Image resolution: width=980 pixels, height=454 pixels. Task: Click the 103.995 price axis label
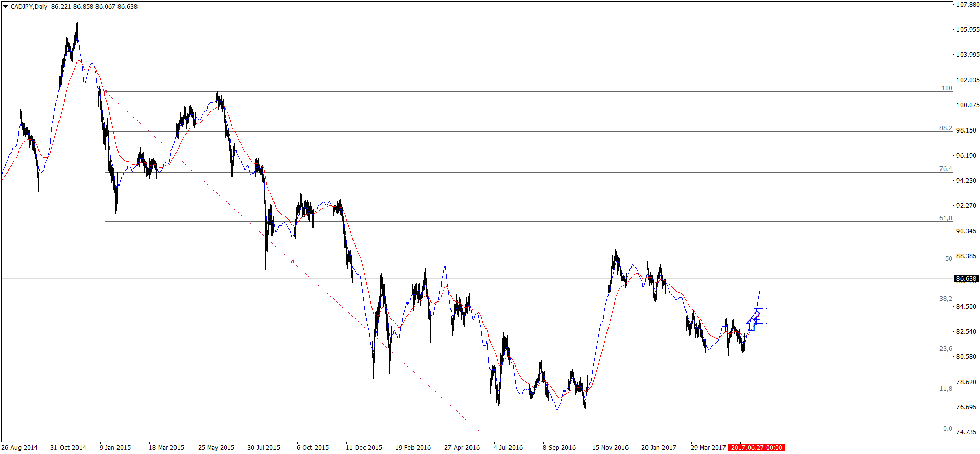point(968,55)
